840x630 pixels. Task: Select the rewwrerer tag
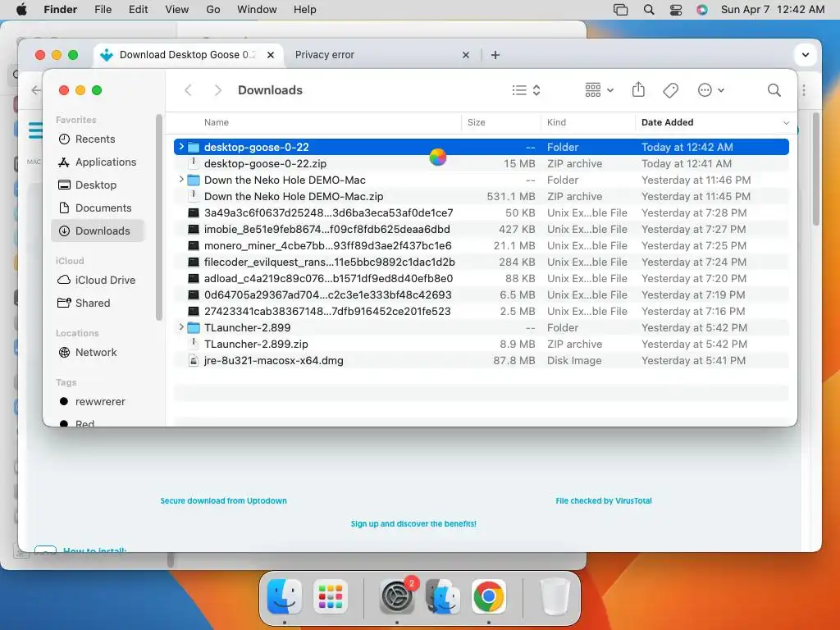point(98,402)
